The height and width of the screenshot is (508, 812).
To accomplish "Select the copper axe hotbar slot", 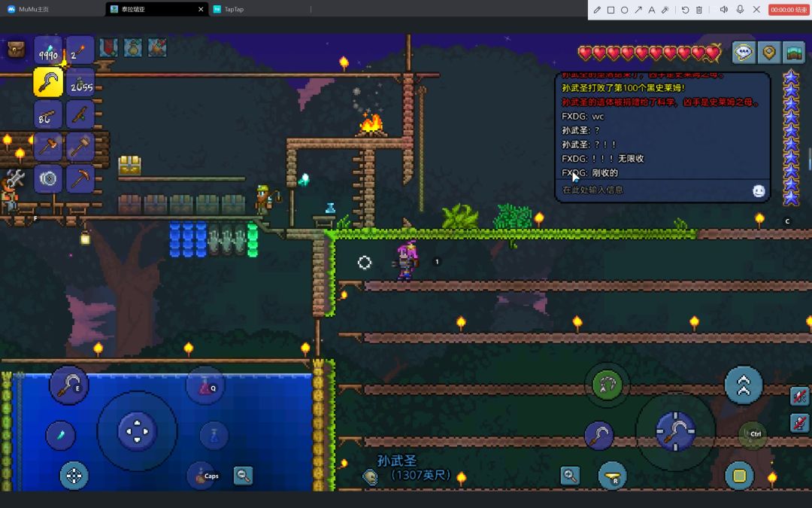I will (48, 147).
